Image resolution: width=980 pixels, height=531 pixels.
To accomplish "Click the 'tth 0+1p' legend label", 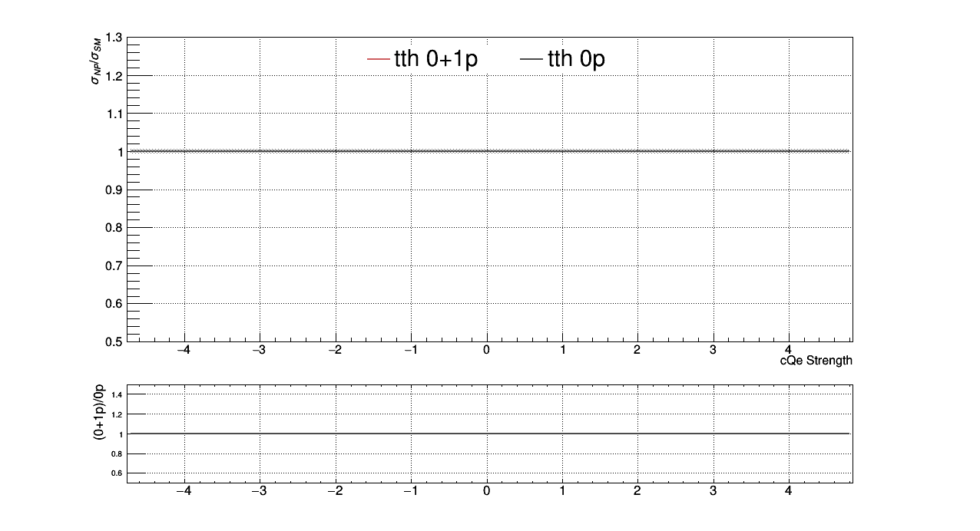I will click(x=435, y=59).
